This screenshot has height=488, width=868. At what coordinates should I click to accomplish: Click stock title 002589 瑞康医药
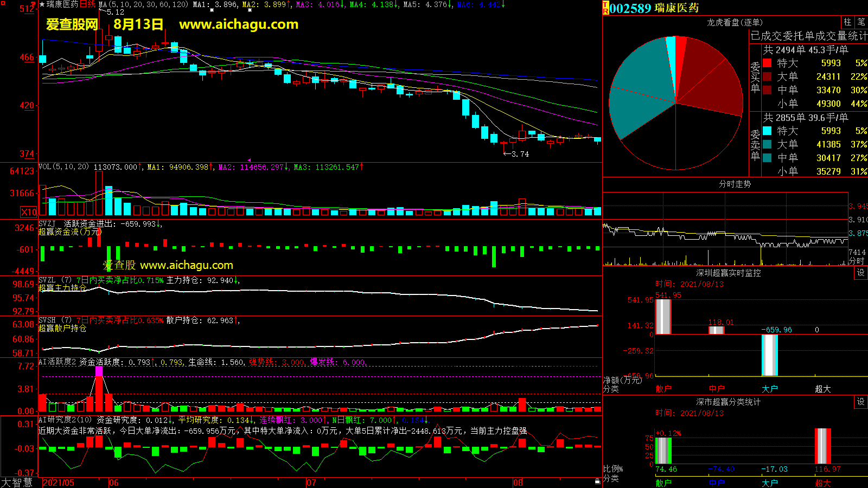tap(654, 8)
